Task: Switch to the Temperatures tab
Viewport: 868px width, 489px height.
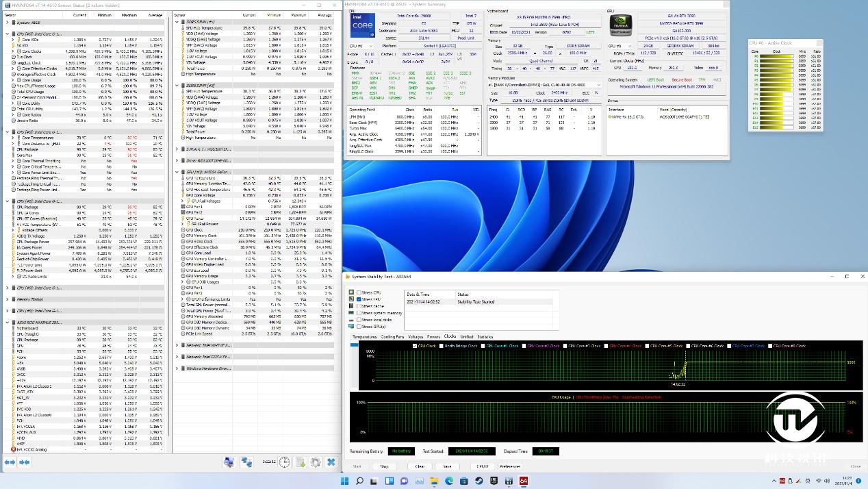Action: click(364, 337)
